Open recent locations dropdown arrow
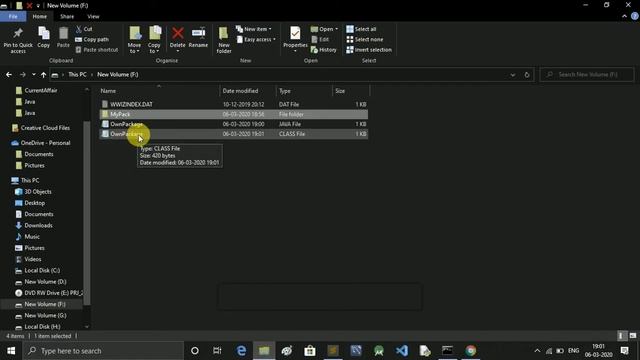The width and height of the screenshot is (640, 360). (33, 75)
